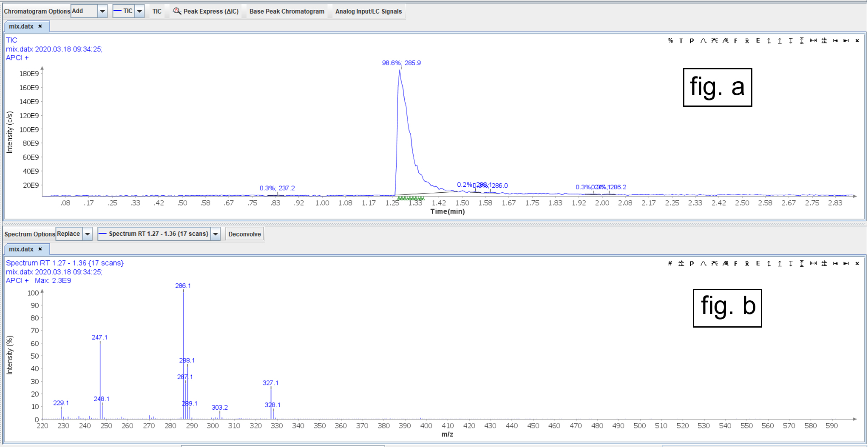Click the x-bar mean icon in spectrum toolbar
868x448 pixels.
click(x=747, y=264)
